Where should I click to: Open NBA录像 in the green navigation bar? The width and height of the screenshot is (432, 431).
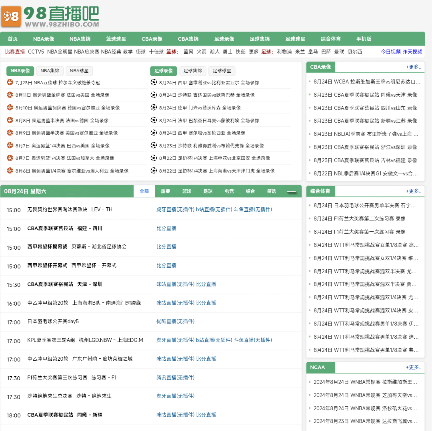[43, 39]
